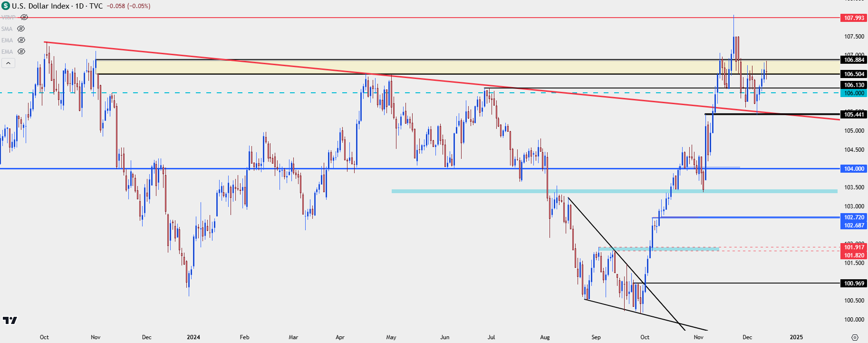Image resolution: width=868 pixels, height=343 pixels.
Task: Click the black 100.969 price label
Action: coord(854,283)
